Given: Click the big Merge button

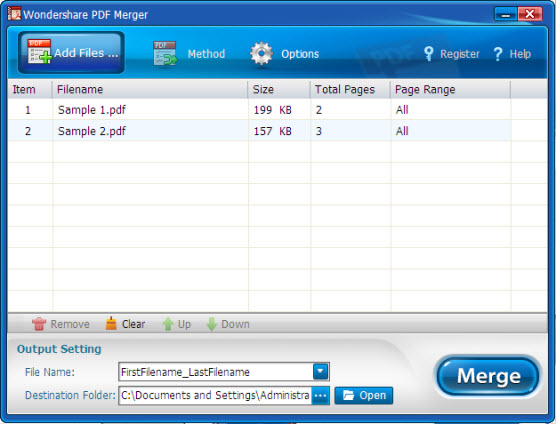Looking at the screenshot, I should 488,376.
